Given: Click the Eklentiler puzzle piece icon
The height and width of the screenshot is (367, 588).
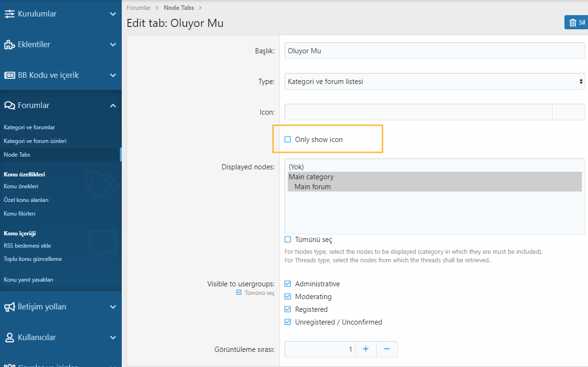Looking at the screenshot, I should pyautogui.click(x=9, y=45).
